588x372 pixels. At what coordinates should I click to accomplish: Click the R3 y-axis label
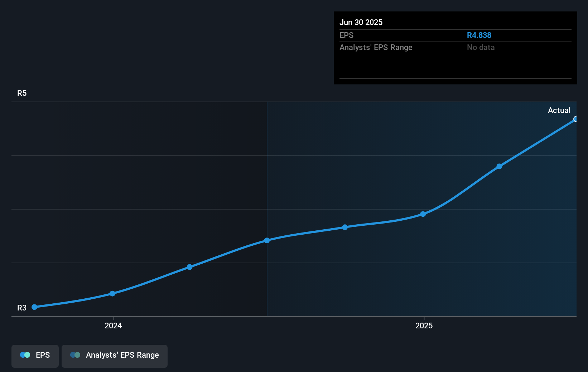click(x=22, y=308)
